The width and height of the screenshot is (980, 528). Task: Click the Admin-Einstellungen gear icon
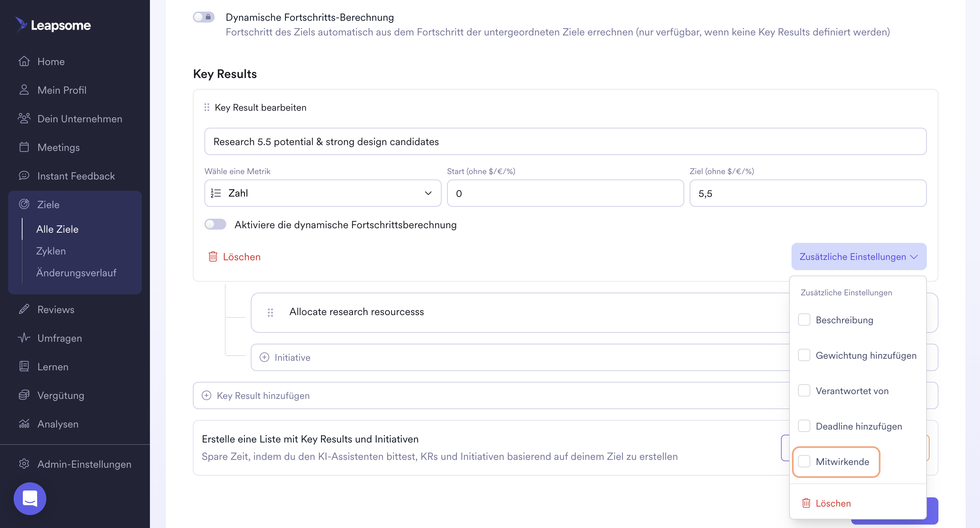[x=24, y=463]
